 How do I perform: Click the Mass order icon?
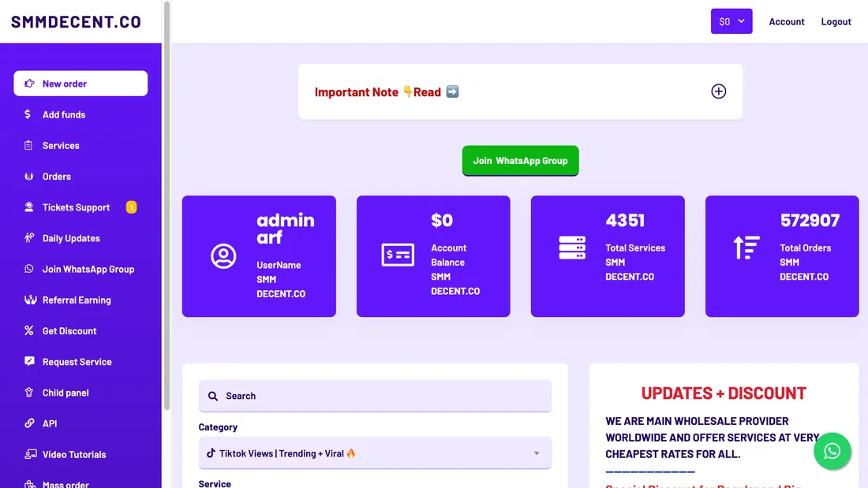(30, 483)
